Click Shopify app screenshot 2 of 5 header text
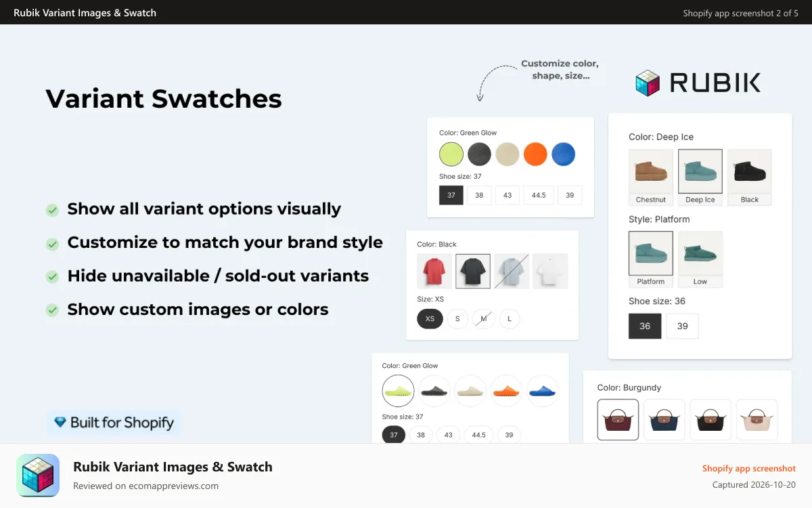 click(x=740, y=13)
